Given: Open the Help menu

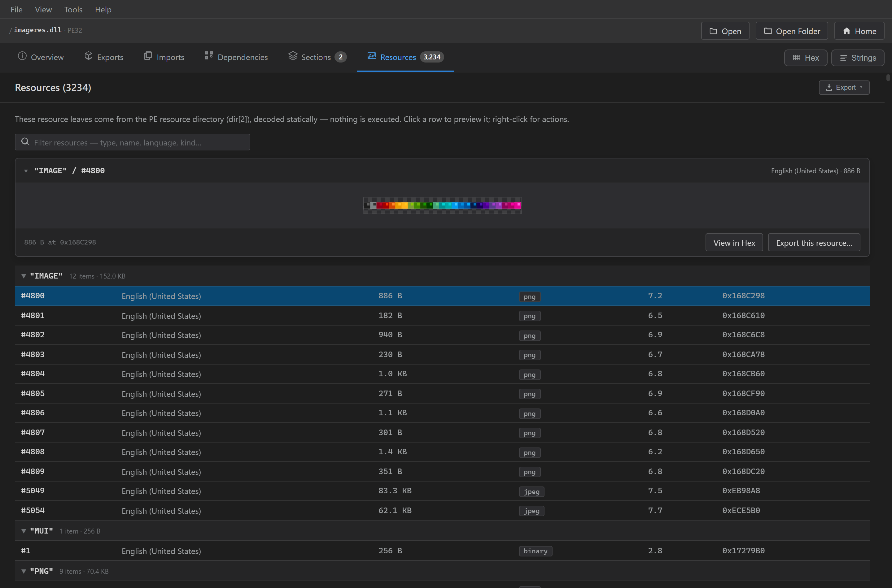Looking at the screenshot, I should coord(103,9).
